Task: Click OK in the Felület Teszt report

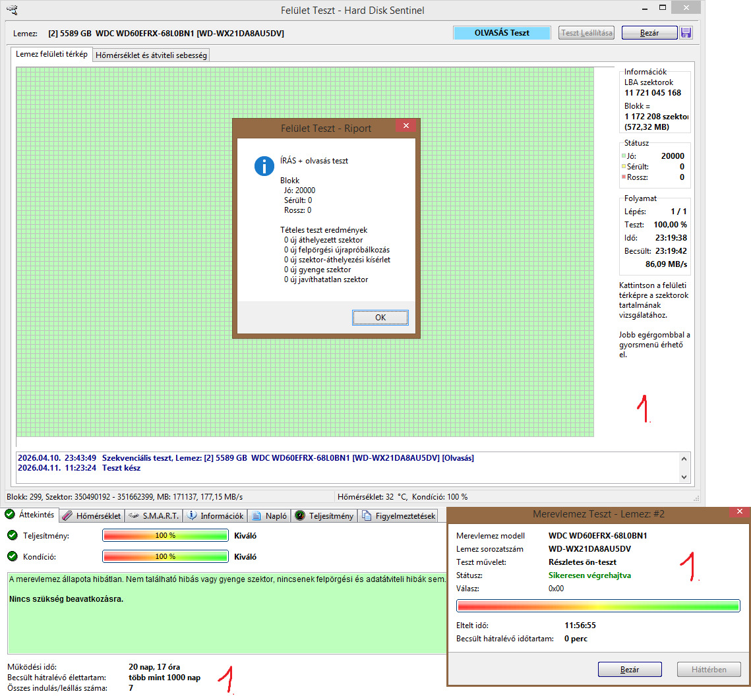Action: (x=380, y=318)
